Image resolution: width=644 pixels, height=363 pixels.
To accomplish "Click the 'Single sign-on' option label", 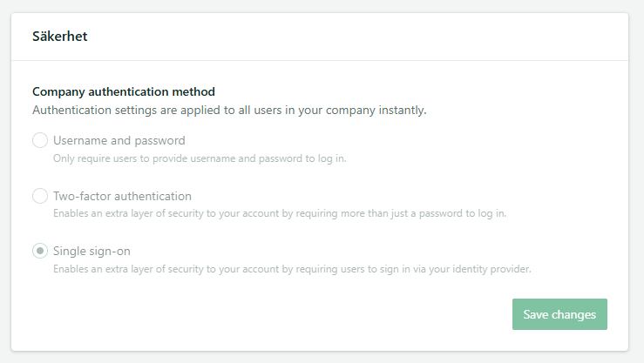I will point(92,251).
